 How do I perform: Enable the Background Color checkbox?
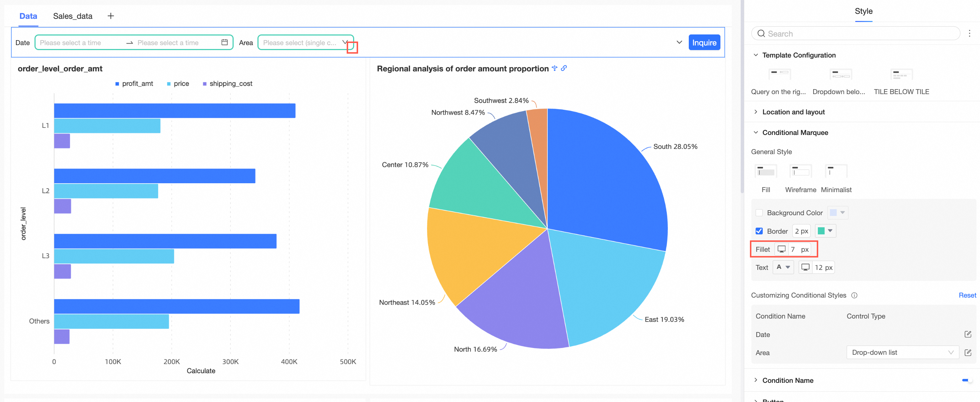(x=759, y=213)
